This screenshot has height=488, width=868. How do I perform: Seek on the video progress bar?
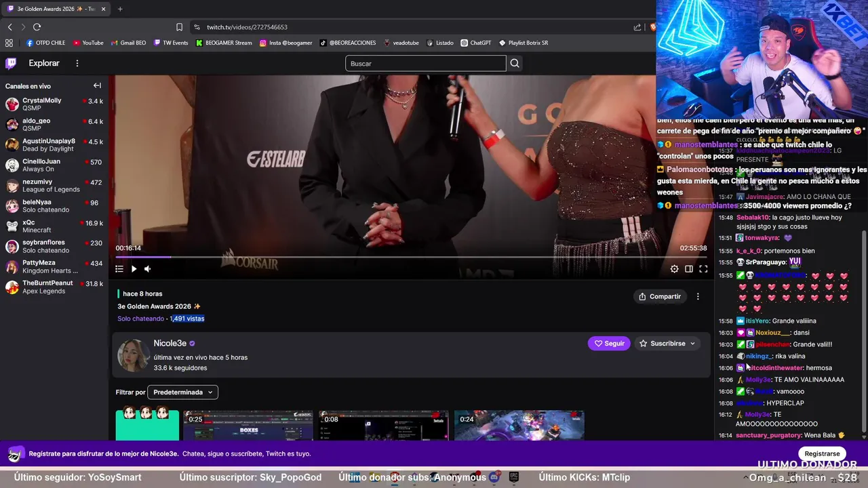(411, 257)
